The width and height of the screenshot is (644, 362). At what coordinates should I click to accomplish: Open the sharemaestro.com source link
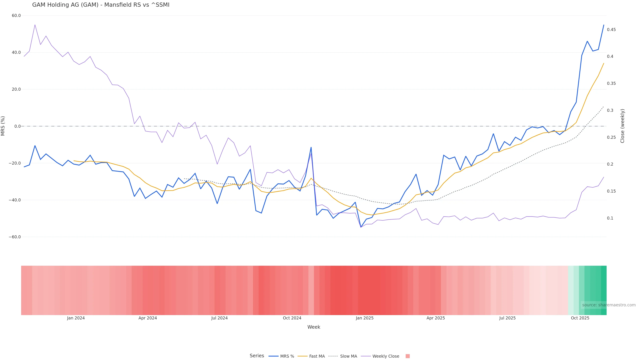[608, 305]
